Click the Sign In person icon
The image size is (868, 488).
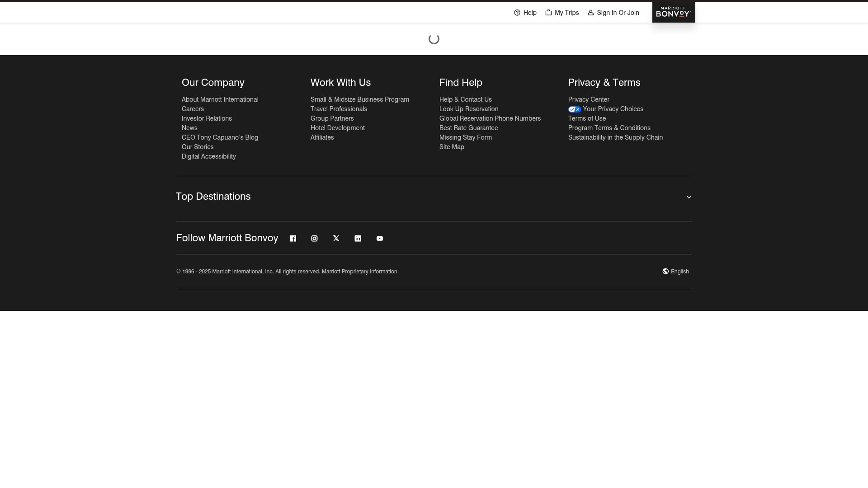coord(590,13)
